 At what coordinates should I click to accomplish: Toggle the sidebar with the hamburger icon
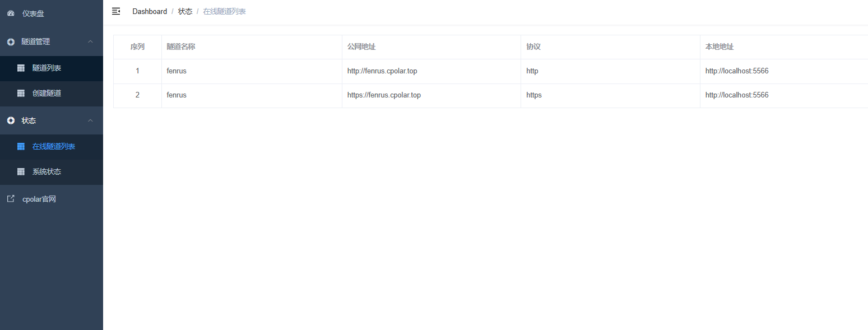tap(116, 11)
